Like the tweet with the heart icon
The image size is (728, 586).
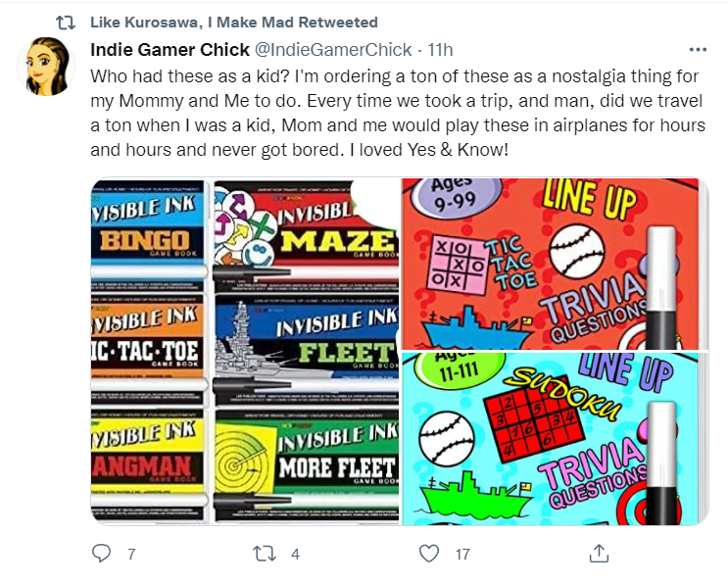click(x=428, y=554)
